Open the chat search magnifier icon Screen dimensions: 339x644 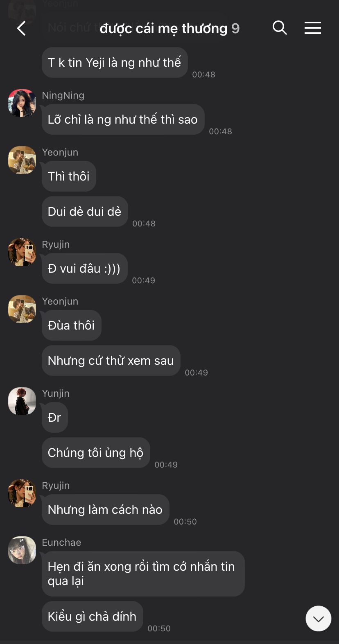click(x=280, y=28)
